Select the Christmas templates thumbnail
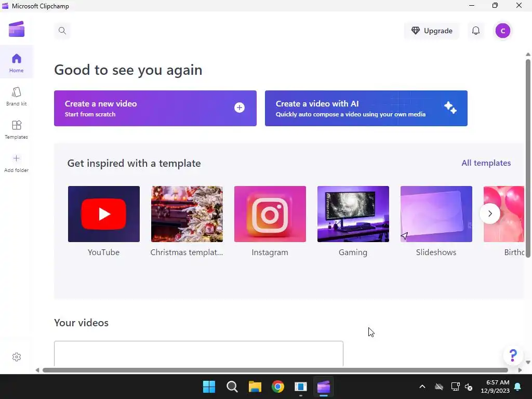Image resolution: width=532 pixels, height=399 pixels. point(187,214)
